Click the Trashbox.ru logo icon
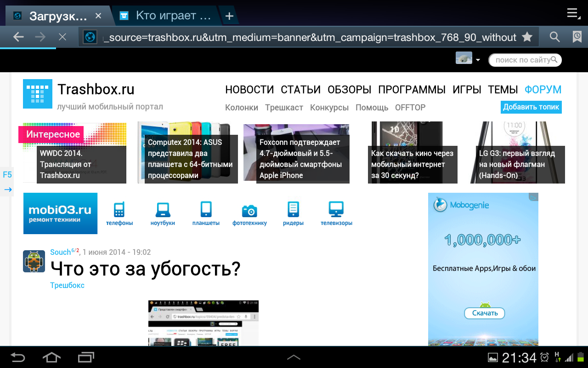 (x=38, y=94)
